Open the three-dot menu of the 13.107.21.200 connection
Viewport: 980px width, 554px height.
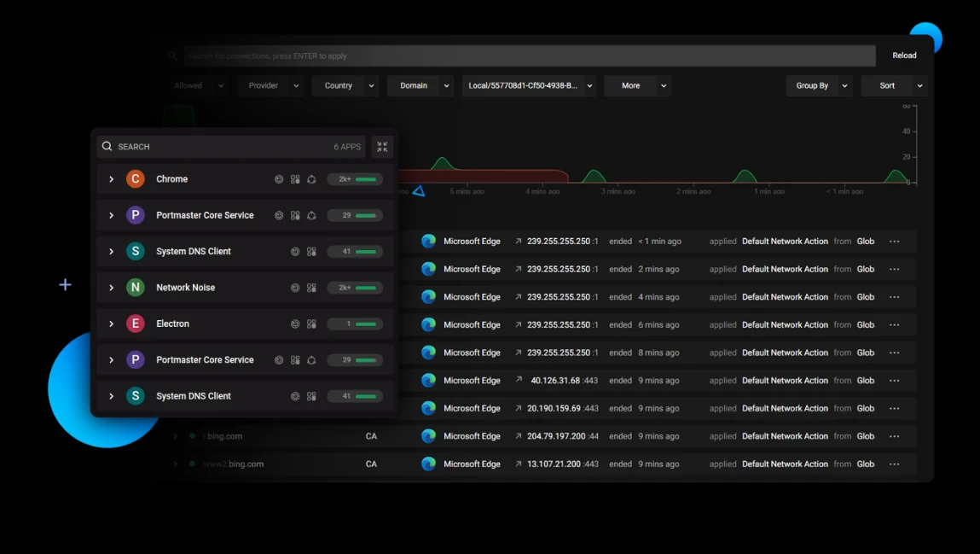pyautogui.click(x=895, y=464)
